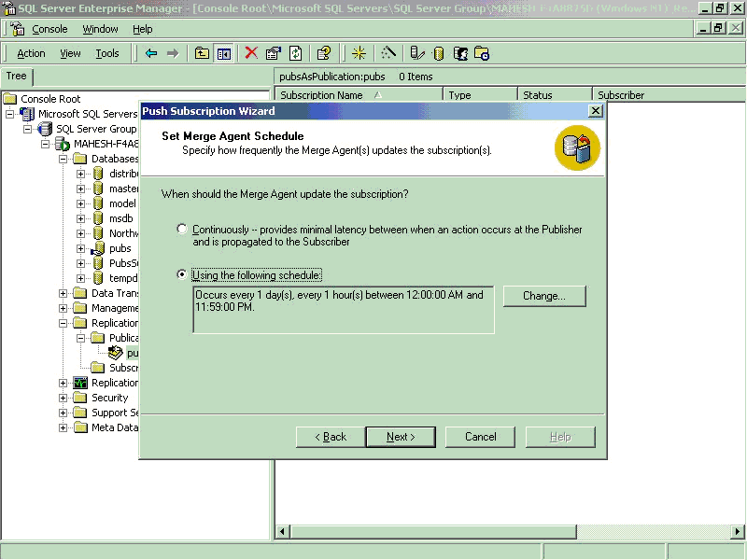Click the horizontal scrollbar thumb
The height and width of the screenshot is (560, 747).
[433, 531]
